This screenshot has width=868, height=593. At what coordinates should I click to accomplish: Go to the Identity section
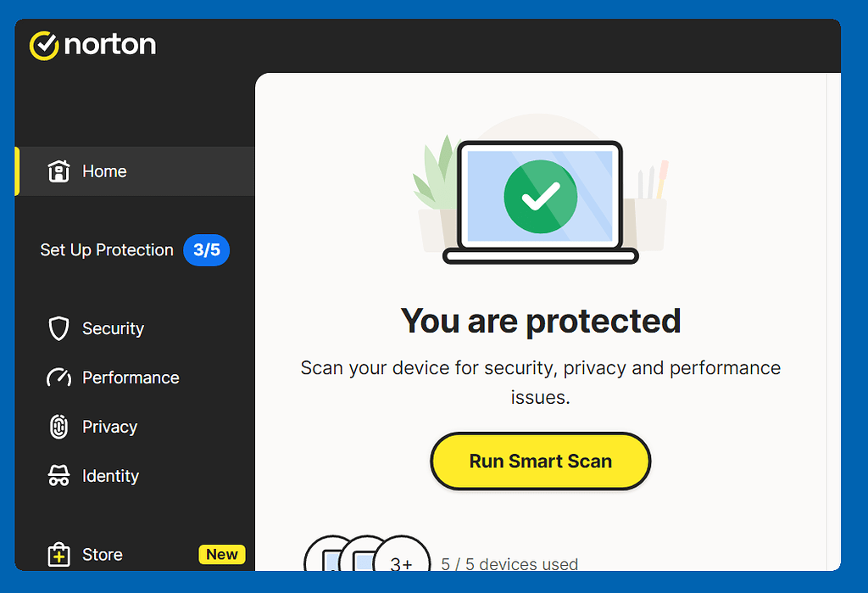pos(110,476)
